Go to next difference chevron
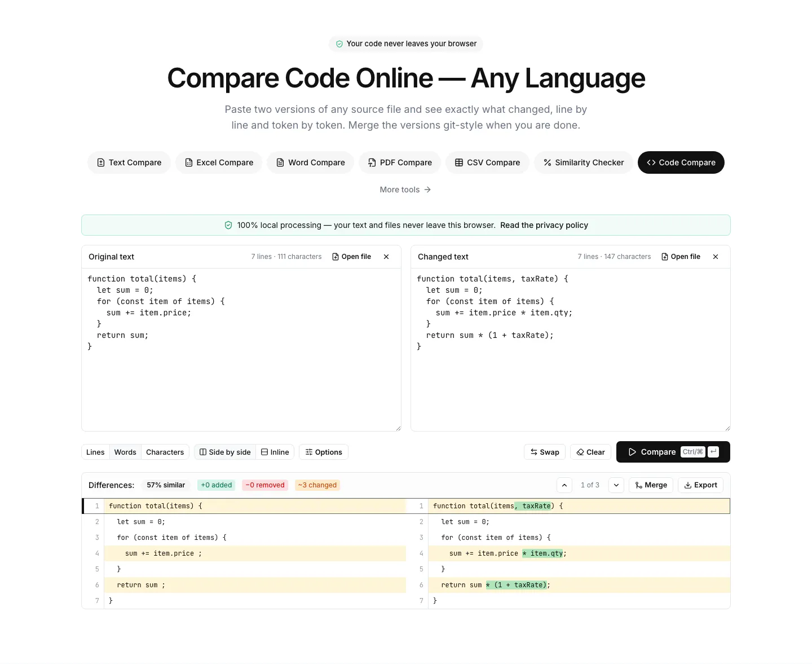 [616, 485]
